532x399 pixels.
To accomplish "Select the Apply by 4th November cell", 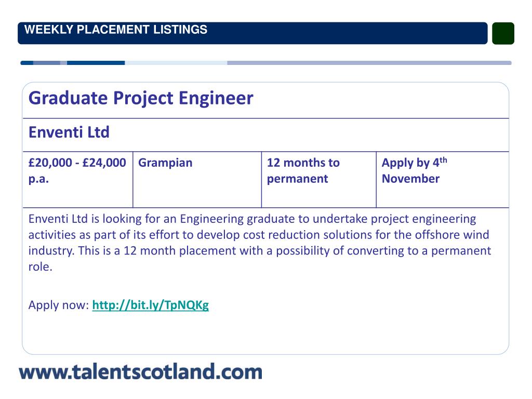I will point(443,179).
